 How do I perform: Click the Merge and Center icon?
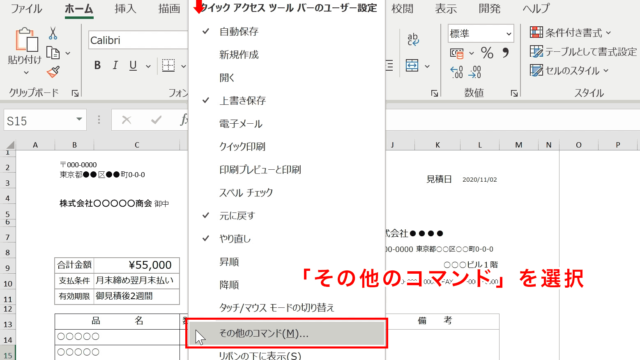coord(412,65)
